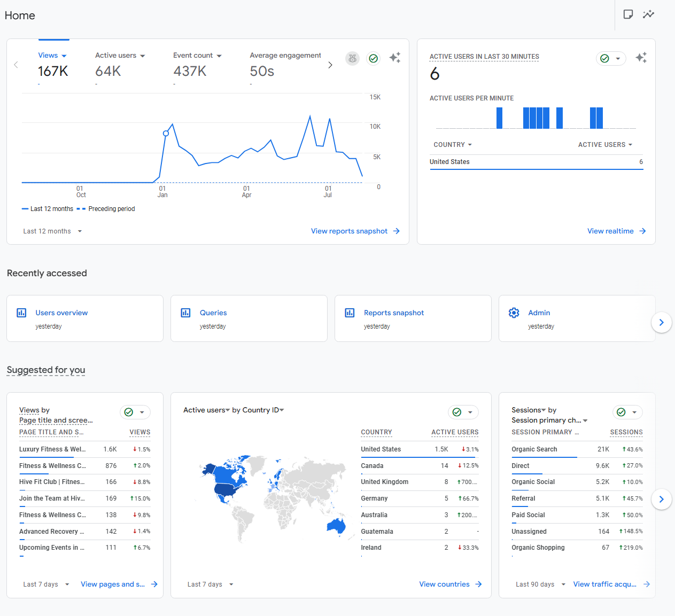Click Upcoming Events in row
The width and height of the screenshot is (675, 616).
85,548
